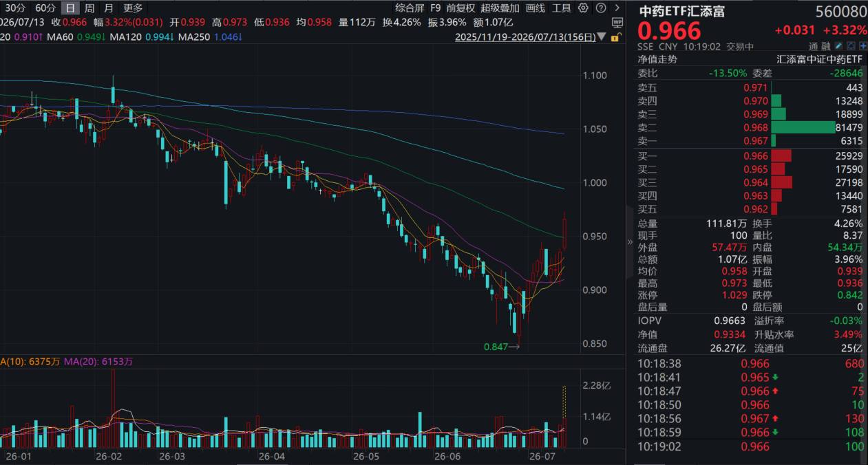Toggle 超级叠加 overlay option
The image size is (868, 465).
[500, 8]
